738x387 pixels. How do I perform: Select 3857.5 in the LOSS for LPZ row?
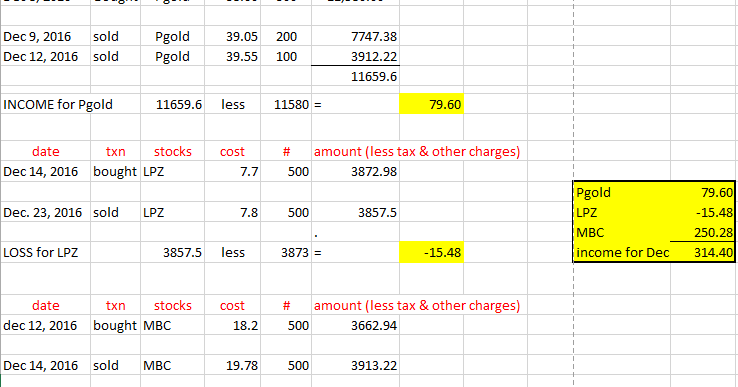click(172, 252)
